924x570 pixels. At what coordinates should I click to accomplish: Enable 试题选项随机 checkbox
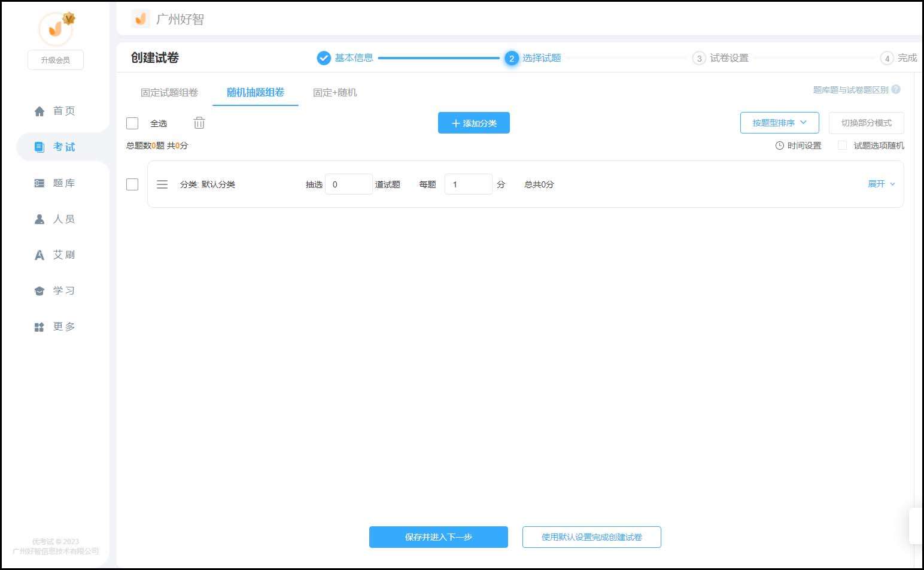pyautogui.click(x=842, y=145)
